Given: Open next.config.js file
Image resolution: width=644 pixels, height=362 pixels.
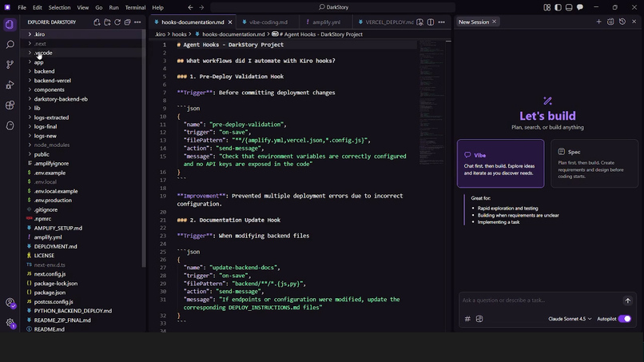Looking at the screenshot, I should click(82, 274).
